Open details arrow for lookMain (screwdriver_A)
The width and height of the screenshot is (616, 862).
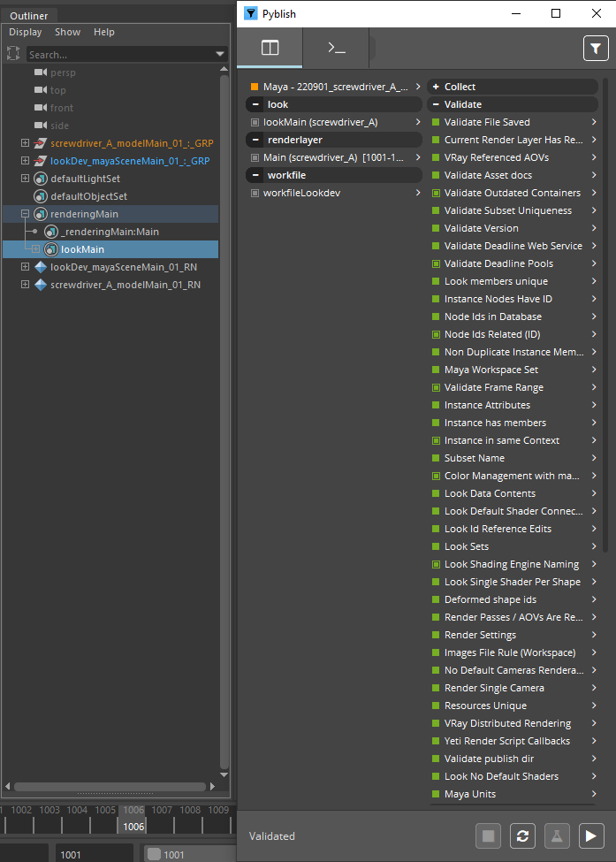[x=418, y=122]
